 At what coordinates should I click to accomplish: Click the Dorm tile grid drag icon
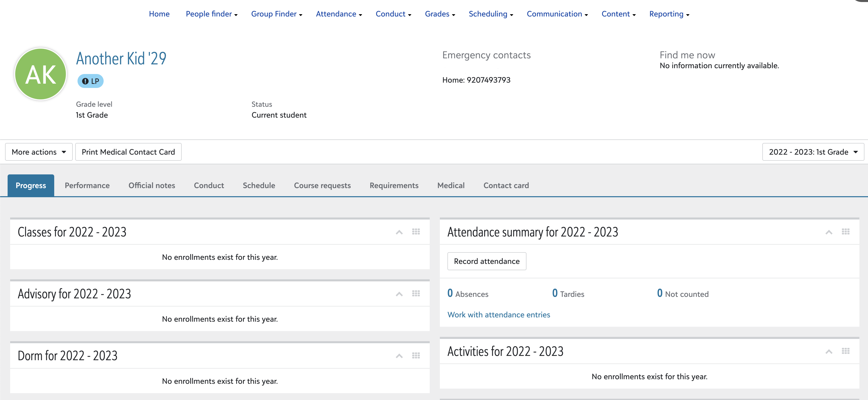point(416,355)
